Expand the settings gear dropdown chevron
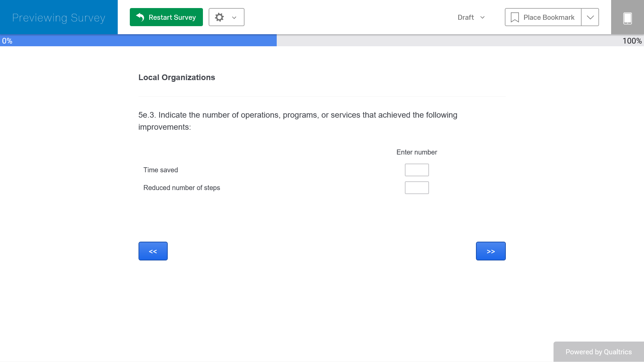644x362 pixels. click(234, 18)
